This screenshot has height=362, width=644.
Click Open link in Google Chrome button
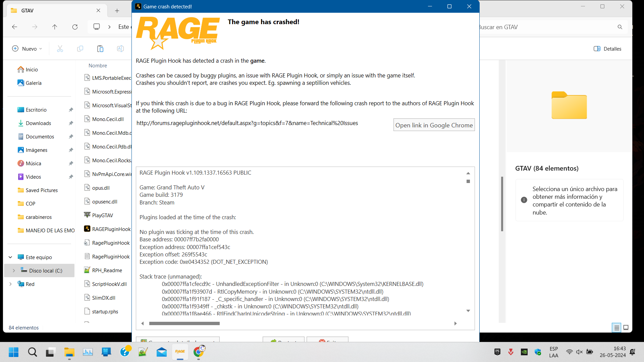tap(434, 125)
